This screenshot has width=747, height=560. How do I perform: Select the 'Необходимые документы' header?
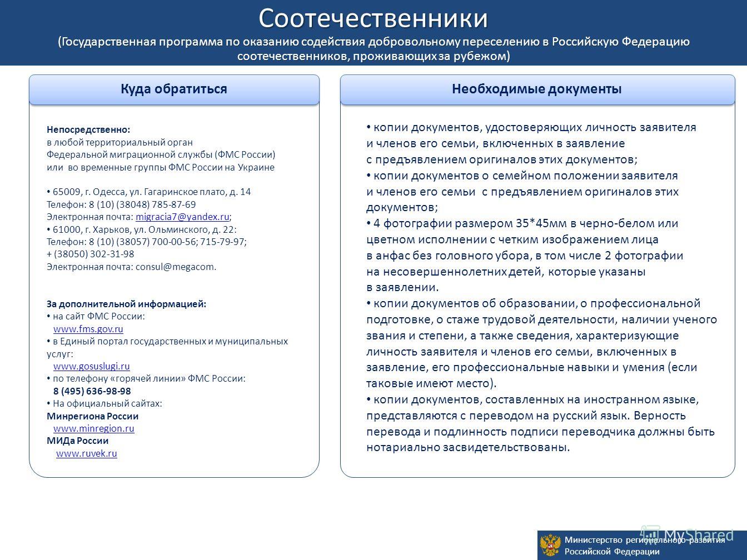pyautogui.click(x=537, y=89)
